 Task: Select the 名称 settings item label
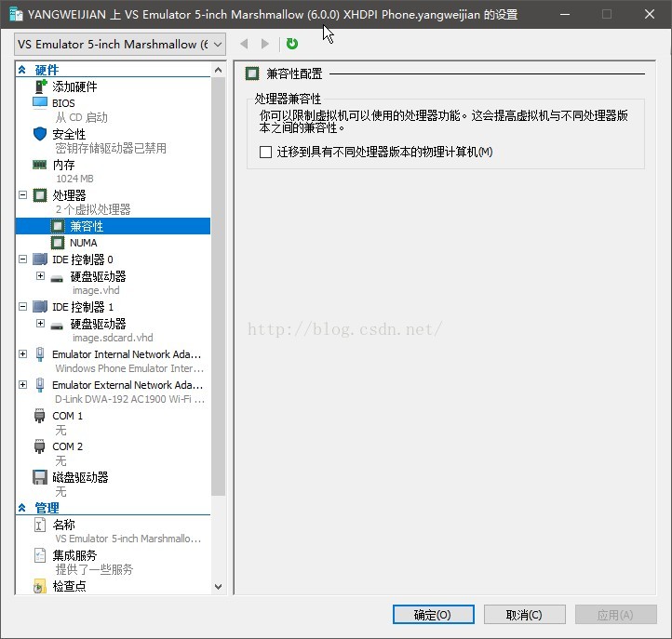(x=63, y=525)
